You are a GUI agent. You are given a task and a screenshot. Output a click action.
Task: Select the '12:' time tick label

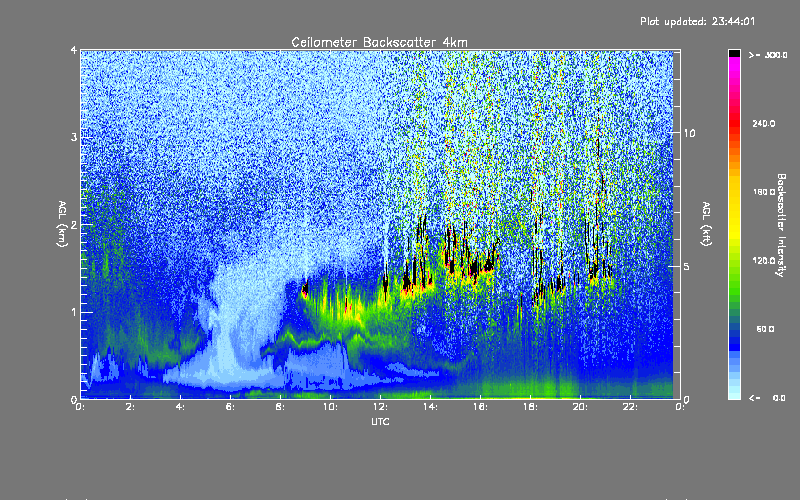(x=380, y=407)
